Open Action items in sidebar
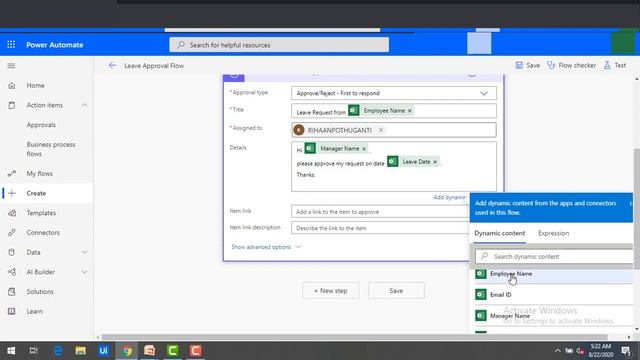 [44, 105]
